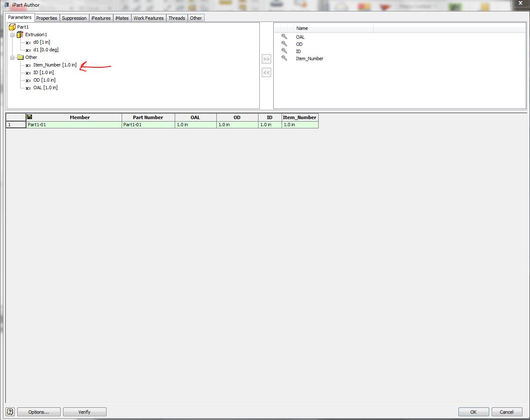
Task: Click the Verify button
Action: pos(85,412)
